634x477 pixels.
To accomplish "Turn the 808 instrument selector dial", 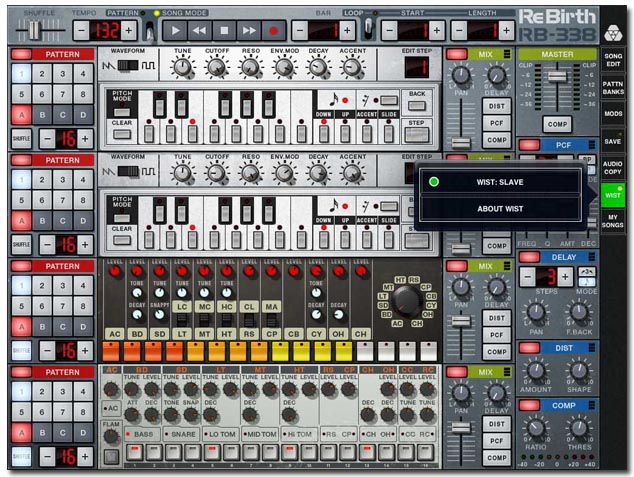I will [407, 301].
